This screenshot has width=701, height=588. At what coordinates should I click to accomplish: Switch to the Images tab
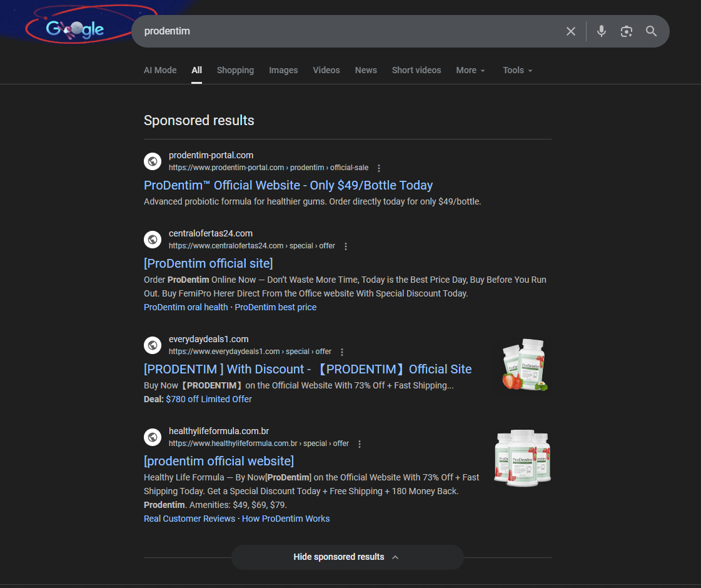(x=283, y=70)
